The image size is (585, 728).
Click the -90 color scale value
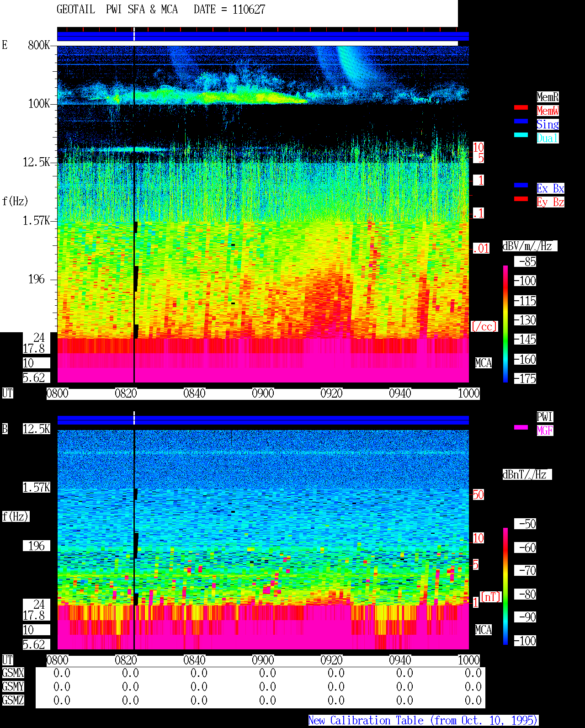coord(525,617)
